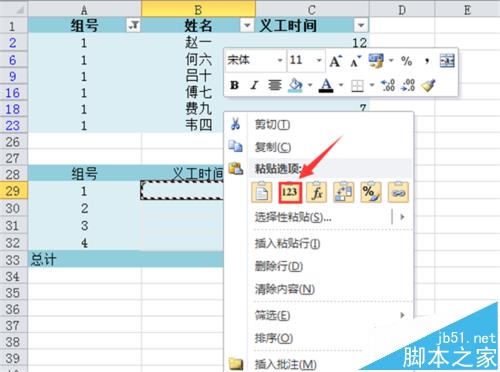The image size is (500, 372).
Task: Open font color dropdown arrow
Action: [341, 85]
